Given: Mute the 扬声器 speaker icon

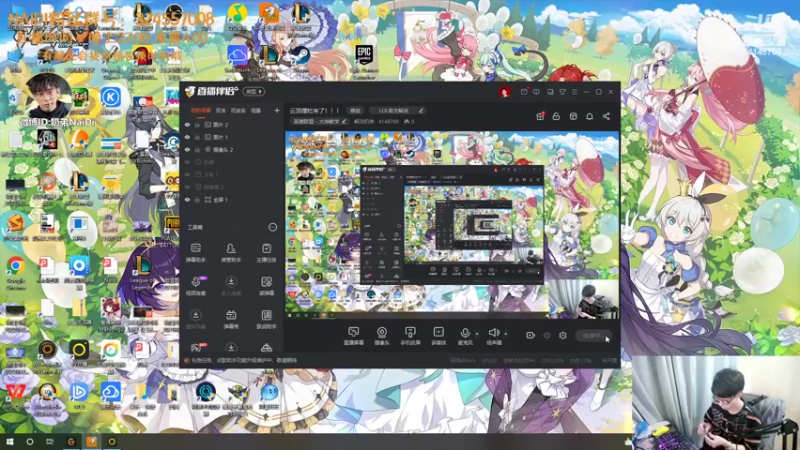Looking at the screenshot, I should pos(493,333).
